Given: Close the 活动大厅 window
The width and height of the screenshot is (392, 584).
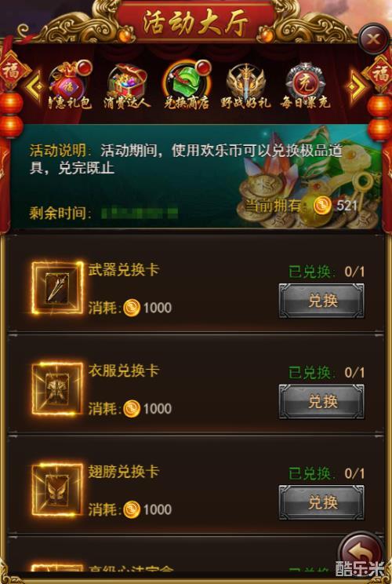Looking at the screenshot, I should tap(373, 39).
